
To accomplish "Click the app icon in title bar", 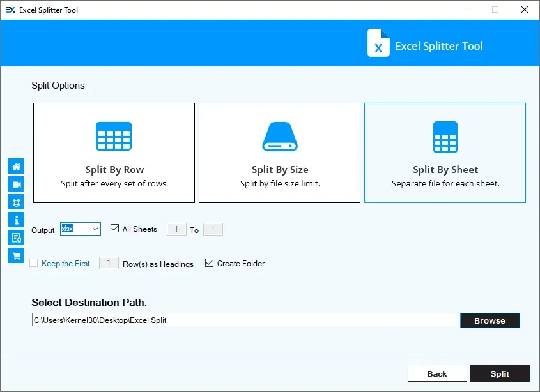I will [10, 10].
